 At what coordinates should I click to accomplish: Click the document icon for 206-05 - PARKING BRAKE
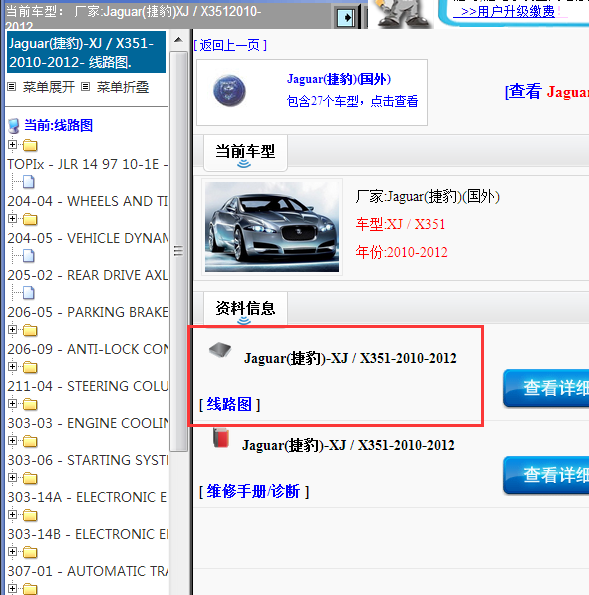click(28, 293)
